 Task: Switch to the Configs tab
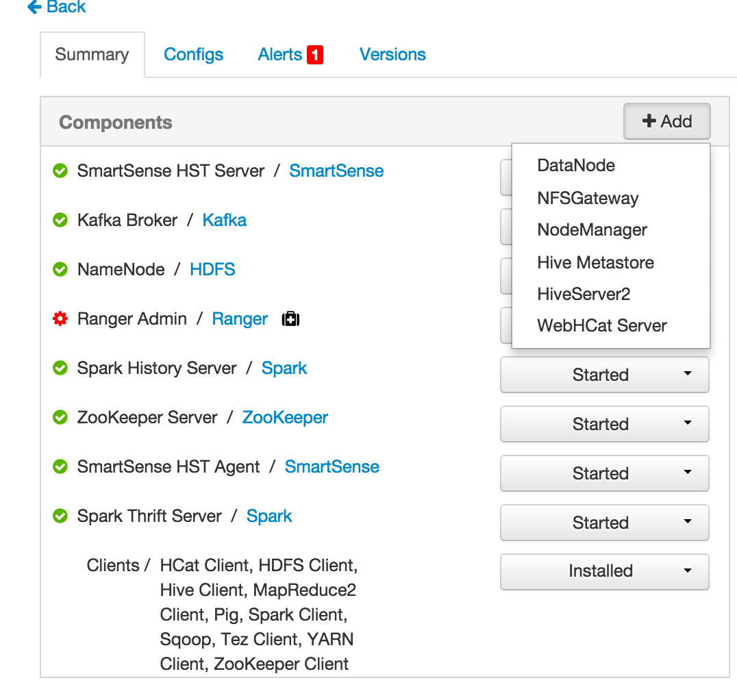pyautogui.click(x=193, y=53)
